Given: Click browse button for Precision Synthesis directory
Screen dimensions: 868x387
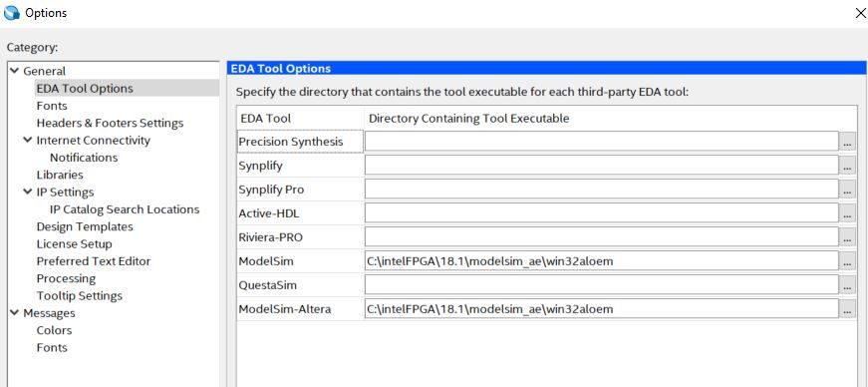Looking at the screenshot, I should (847, 142).
